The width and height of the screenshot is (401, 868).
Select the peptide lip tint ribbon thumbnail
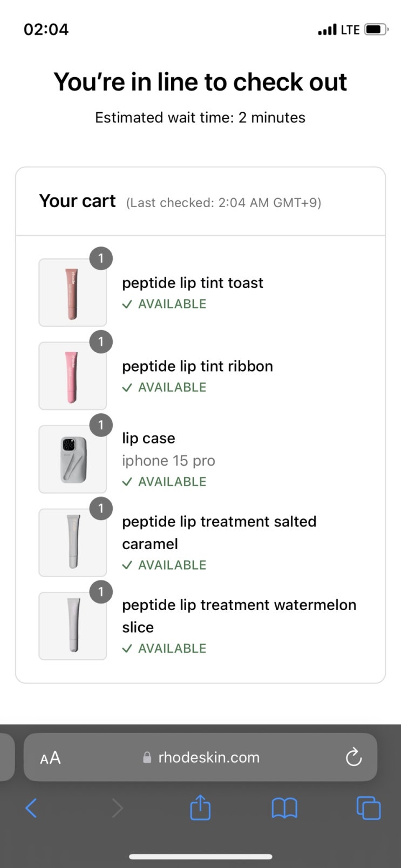pos(72,376)
